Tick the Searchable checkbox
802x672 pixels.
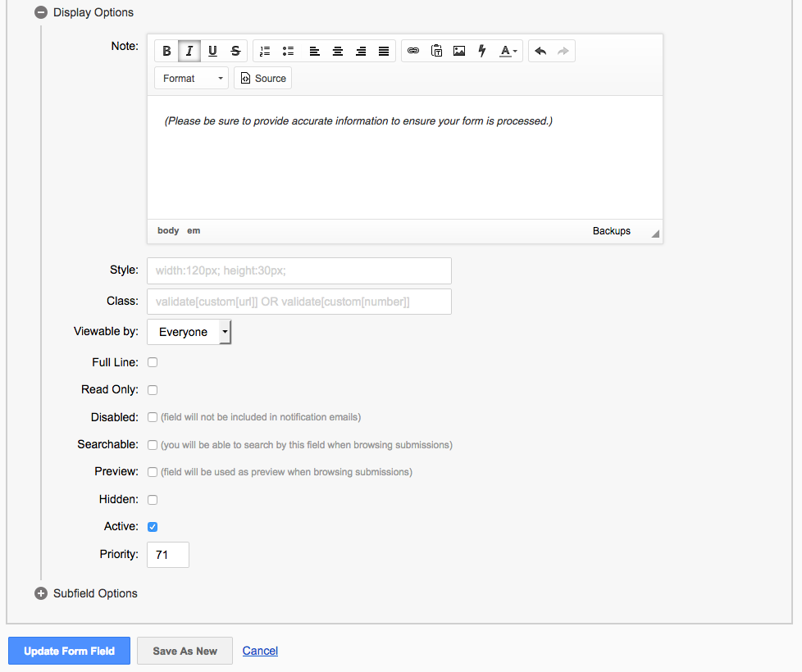click(153, 445)
